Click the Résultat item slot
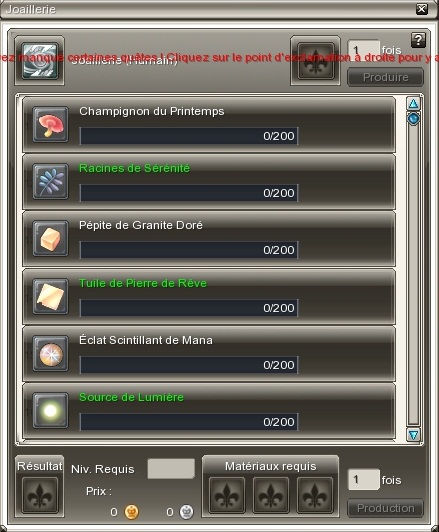439x532 pixels. (40, 495)
